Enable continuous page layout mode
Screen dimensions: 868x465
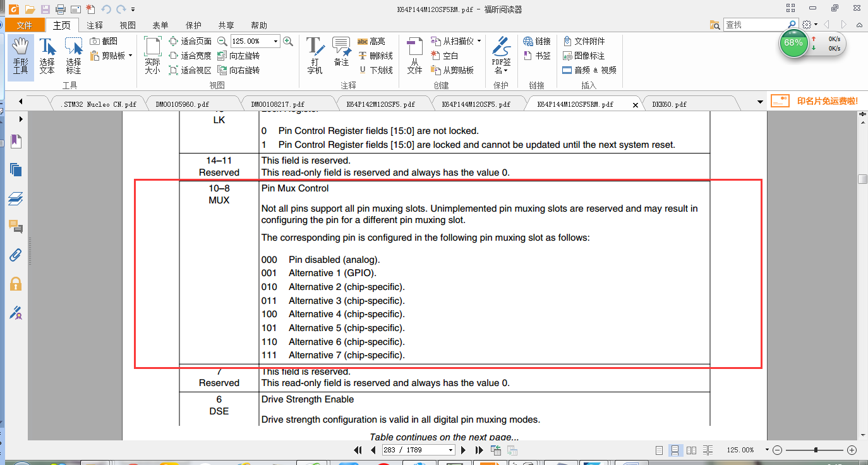(675, 450)
